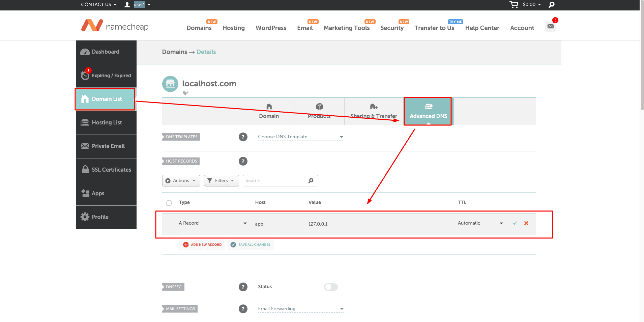Open Expiring / Expired in the sidebar

[x=106, y=76]
